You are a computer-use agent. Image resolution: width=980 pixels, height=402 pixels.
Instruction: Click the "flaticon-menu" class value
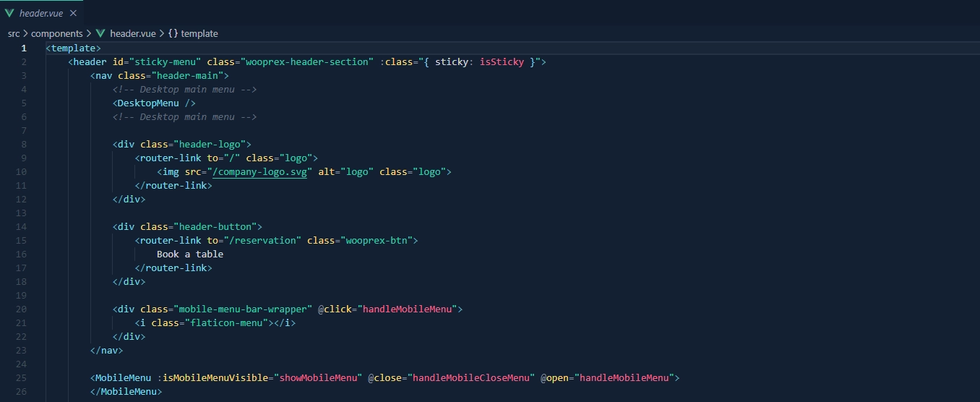pyautogui.click(x=226, y=322)
